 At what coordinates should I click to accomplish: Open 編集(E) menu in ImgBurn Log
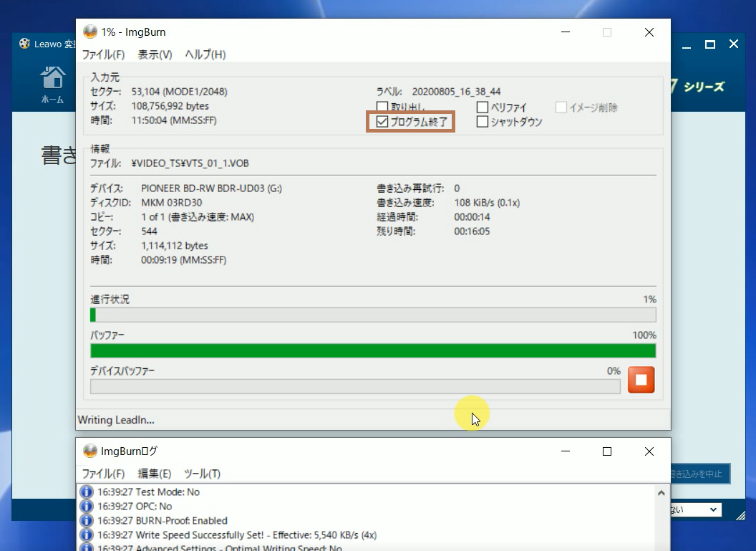[x=155, y=474]
